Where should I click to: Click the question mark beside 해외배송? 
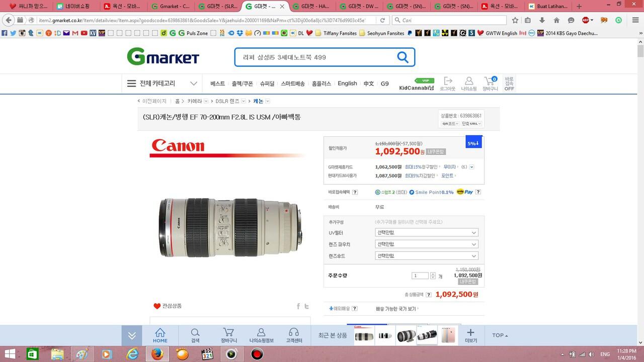[x=355, y=309]
